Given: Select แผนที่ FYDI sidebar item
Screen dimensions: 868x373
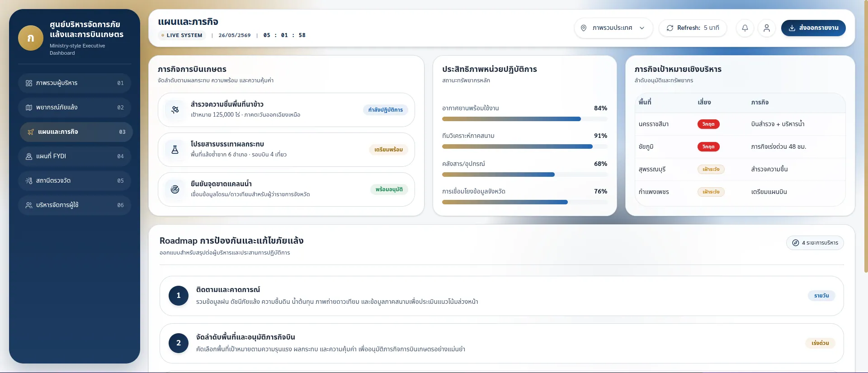Looking at the screenshot, I should (75, 156).
